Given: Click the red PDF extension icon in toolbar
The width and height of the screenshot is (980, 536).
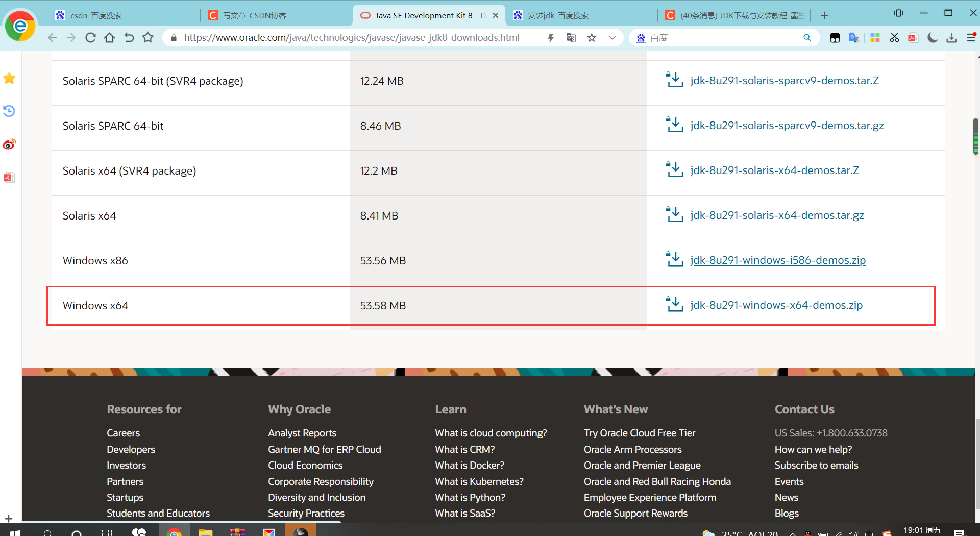Looking at the screenshot, I should click(913, 38).
